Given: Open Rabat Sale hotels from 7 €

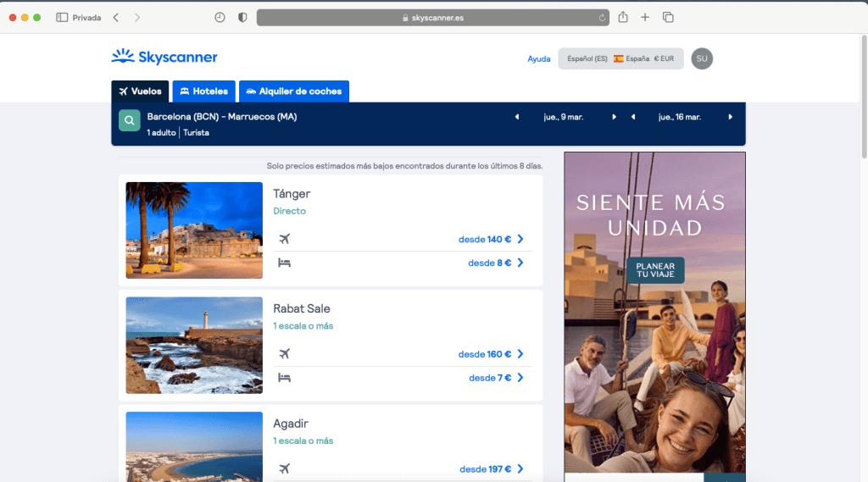Looking at the screenshot, I should [496, 378].
